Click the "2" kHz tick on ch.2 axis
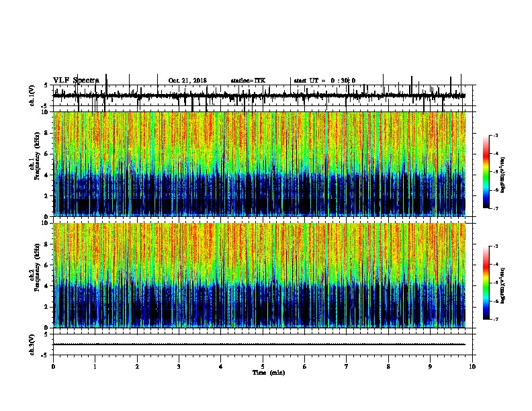Screen dimensions: 532x411 pos(47,307)
